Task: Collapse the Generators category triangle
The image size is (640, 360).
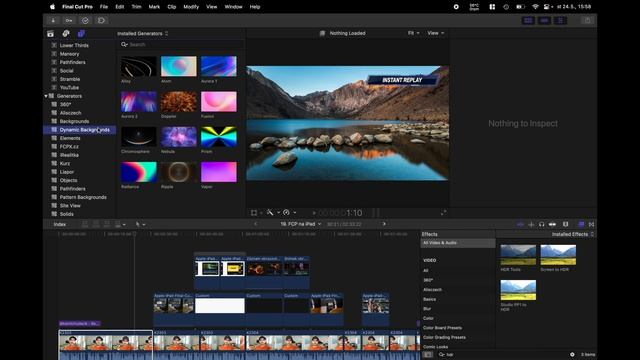Action: click(46, 96)
